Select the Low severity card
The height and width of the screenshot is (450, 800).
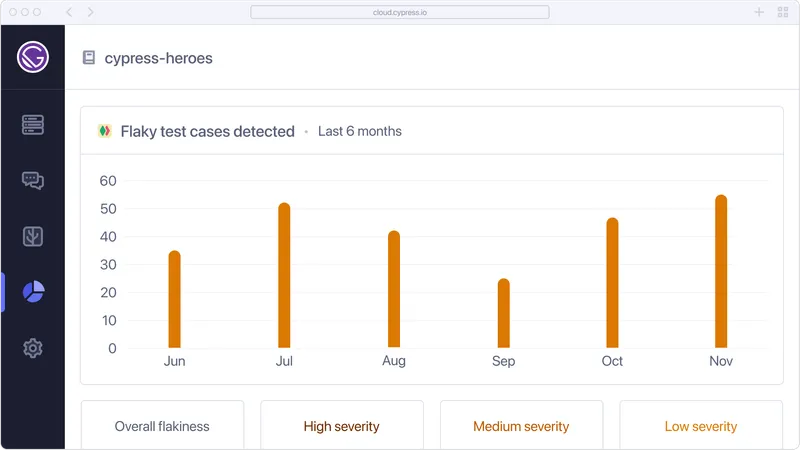tap(701, 425)
